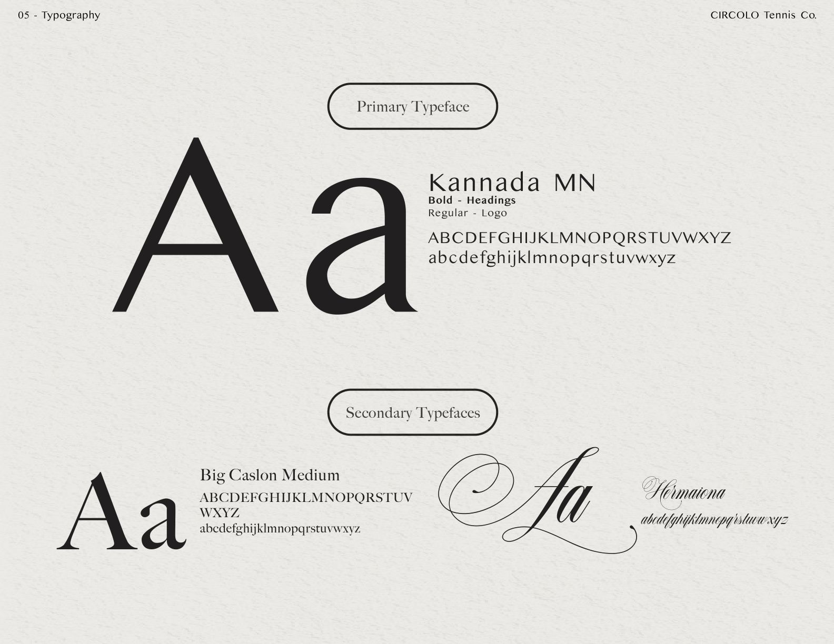Click the Secondary Typefaces pill label
834x644 pixels.
tap(413, 412)
